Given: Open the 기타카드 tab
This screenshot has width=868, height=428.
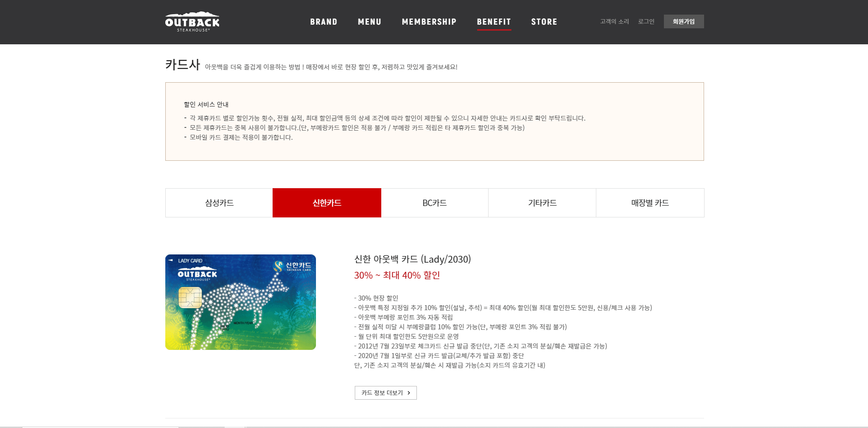Looking at the screenshot, I should point(542,203).
